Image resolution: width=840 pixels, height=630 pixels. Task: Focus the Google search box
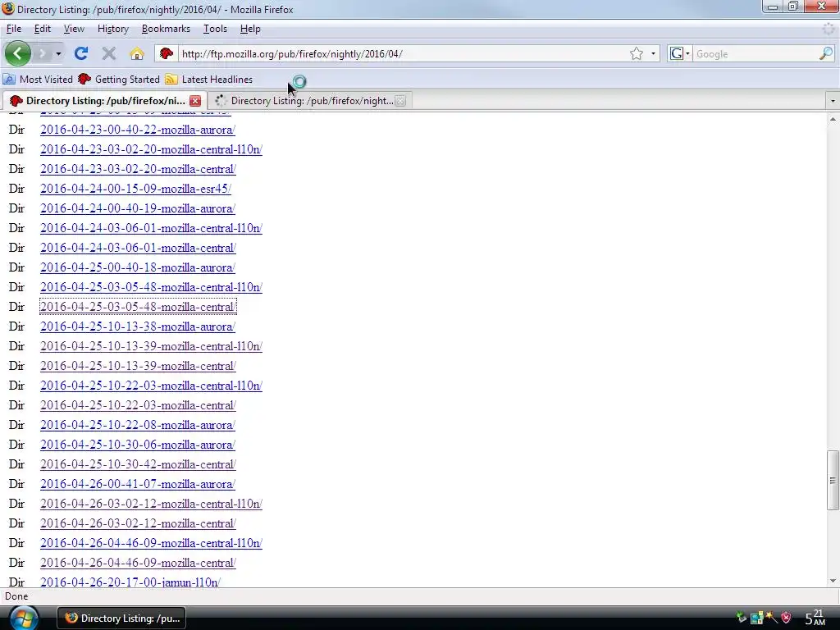pos(756,53)
